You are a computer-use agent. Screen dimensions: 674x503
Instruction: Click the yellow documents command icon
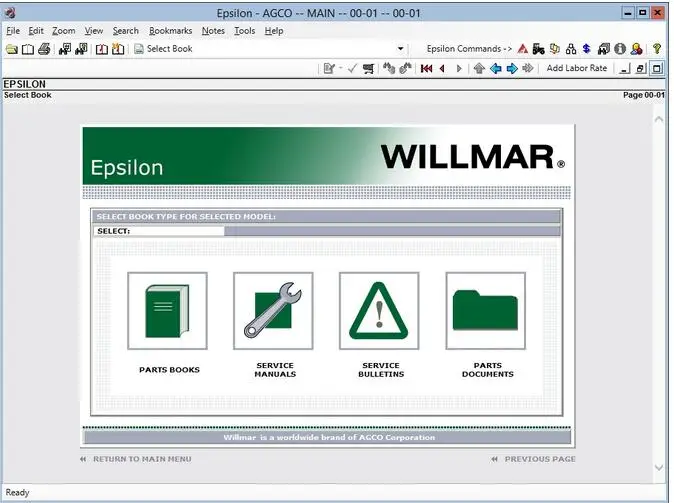pos(555,49)
